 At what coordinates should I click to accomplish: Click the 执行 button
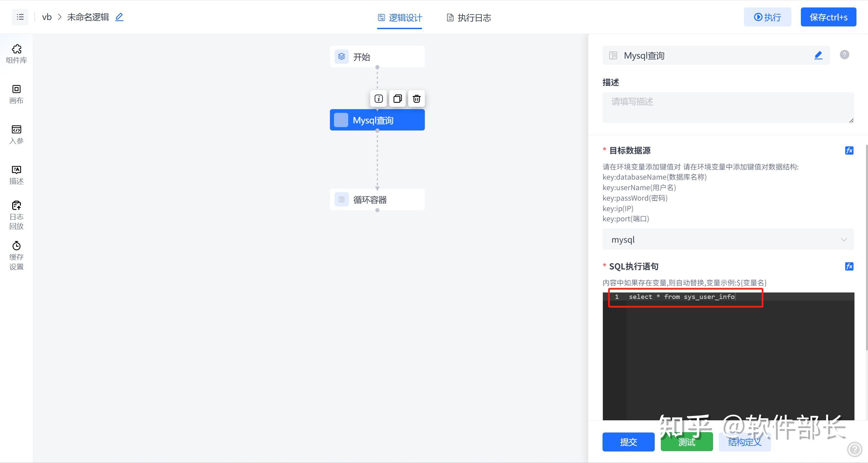pyautogui.click(x=767, y=17)
